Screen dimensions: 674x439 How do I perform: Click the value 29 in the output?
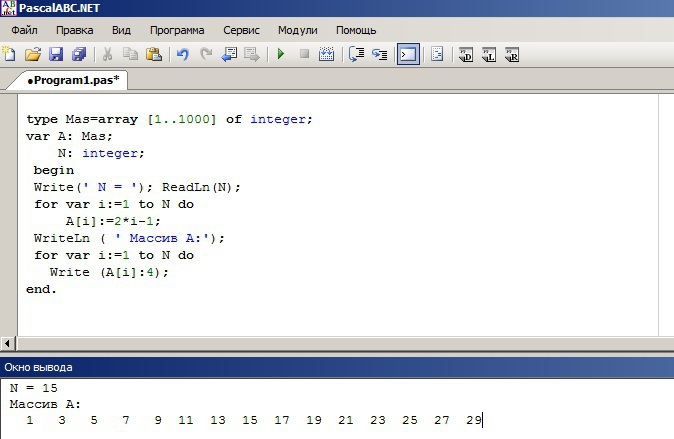(474, 420)
